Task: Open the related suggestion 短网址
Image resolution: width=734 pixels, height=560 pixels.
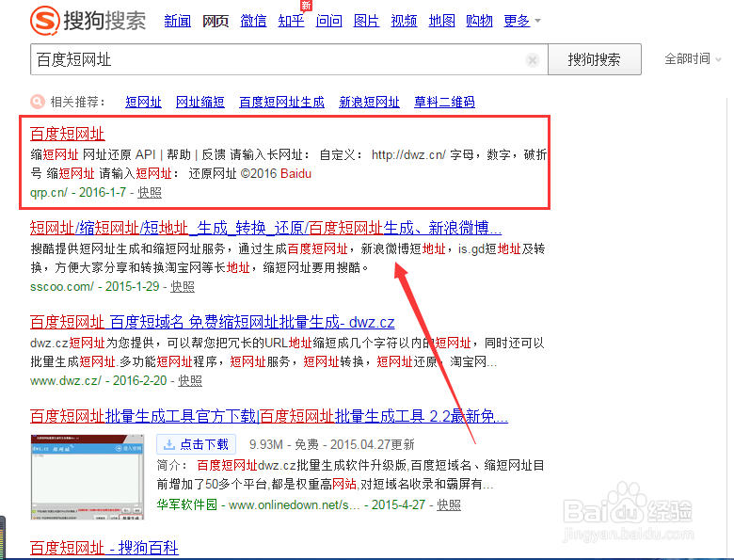Action: click(x=143, y=102)
